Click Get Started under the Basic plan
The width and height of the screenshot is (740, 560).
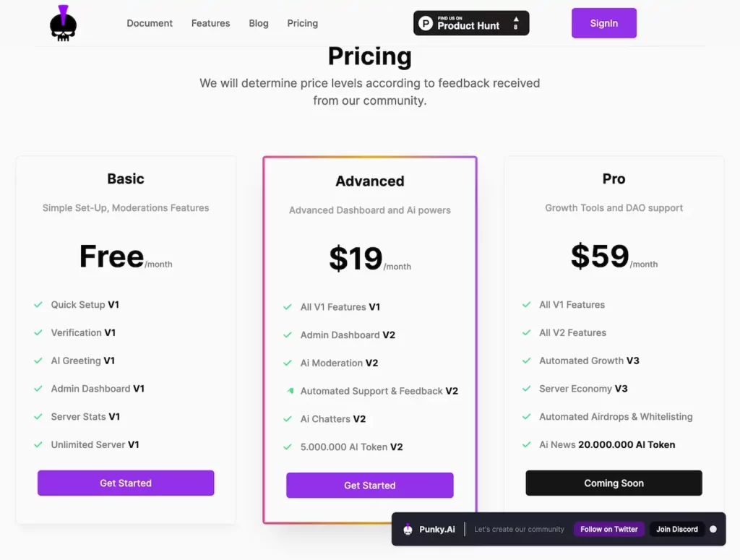(x=125, y=483)
